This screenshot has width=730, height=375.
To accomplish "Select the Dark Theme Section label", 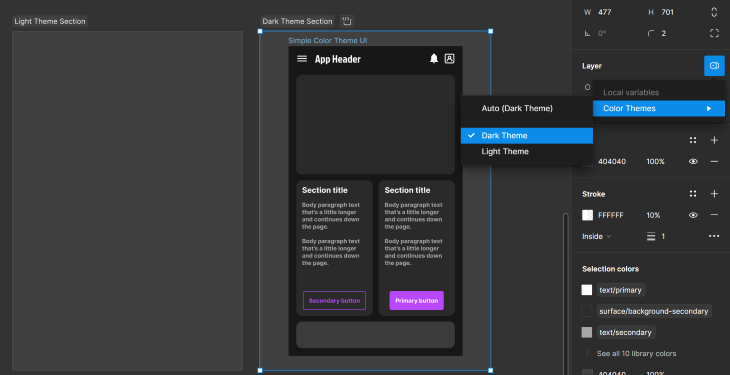I will 297,21.
